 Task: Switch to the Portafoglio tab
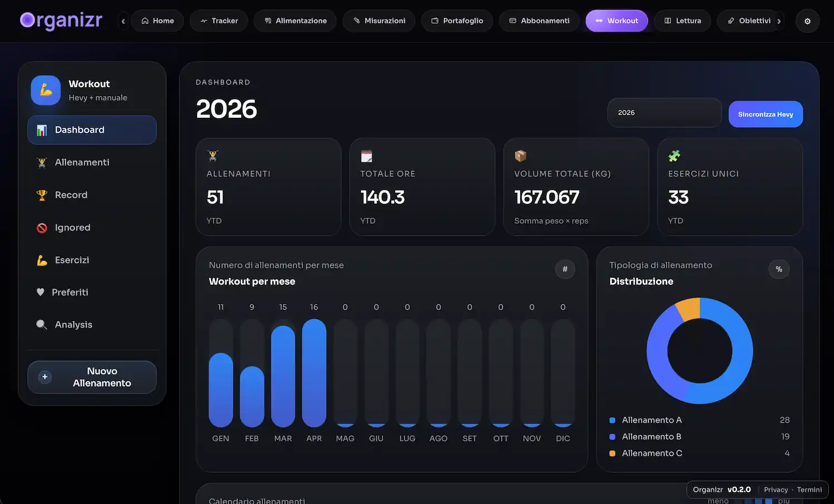click(x=457, y=21)
